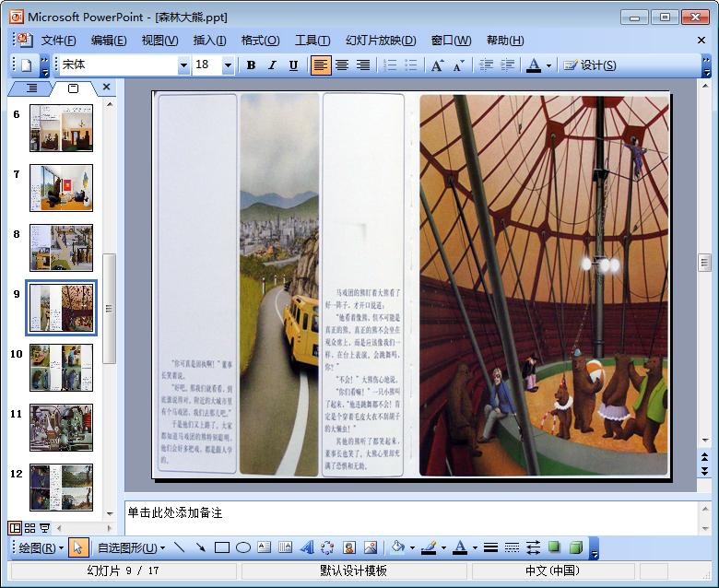Insert picture from file
719x588 pixels.
tap(370, 547)
